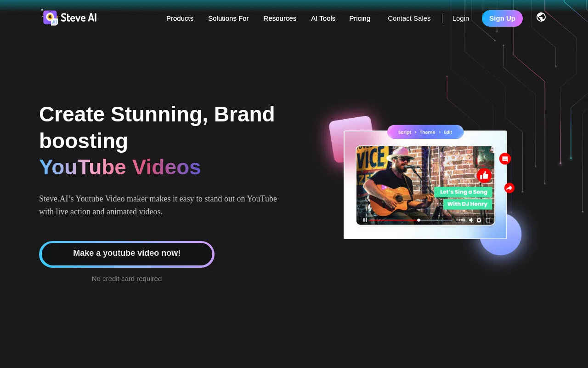588x368 pixels.
Task: Click the volume icon in video player
Action: (471, 220)
